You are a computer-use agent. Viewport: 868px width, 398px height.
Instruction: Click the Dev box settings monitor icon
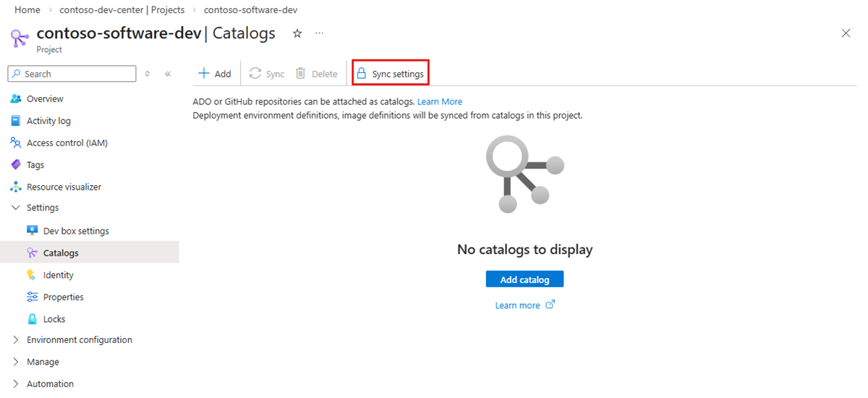[x=33, y=231]
